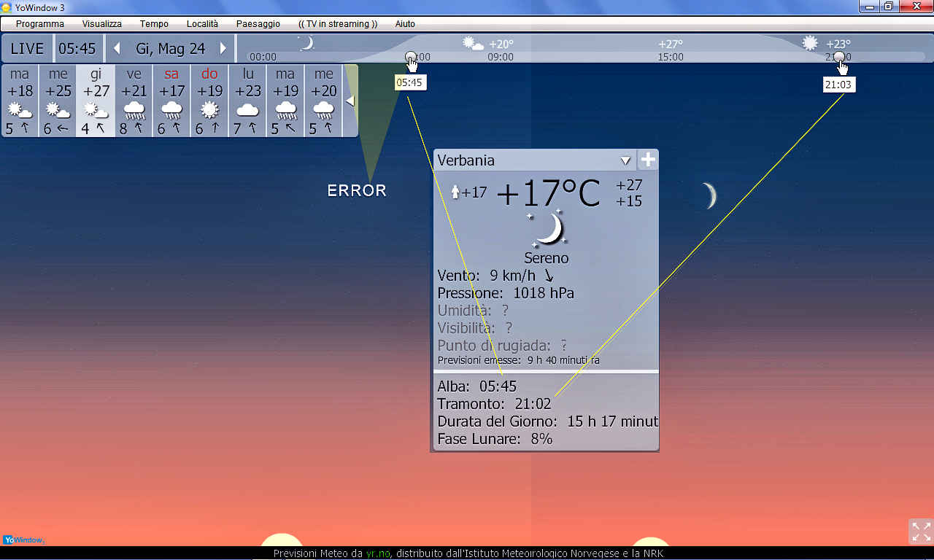The image size is (934, 560).
Task: Click the yr.no link in footer
Action: [378, 553]
